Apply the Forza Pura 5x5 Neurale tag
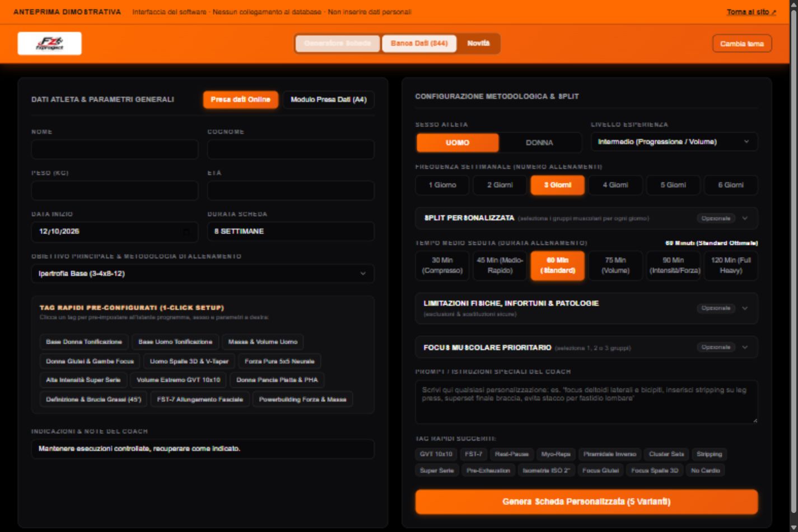The image size is (798, 532). click(279, 362)
